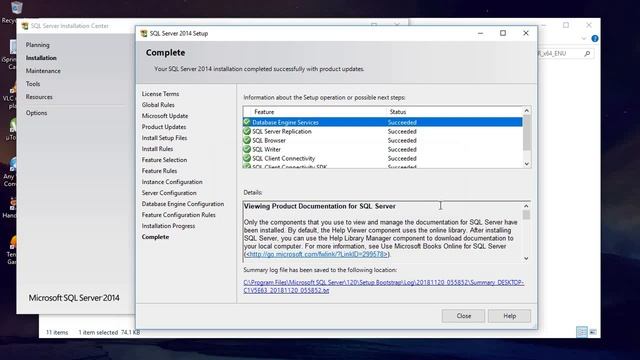The image size is (640, 360).
Task: Click the feature list scrollbar thumb
Action: coord(527,132)
